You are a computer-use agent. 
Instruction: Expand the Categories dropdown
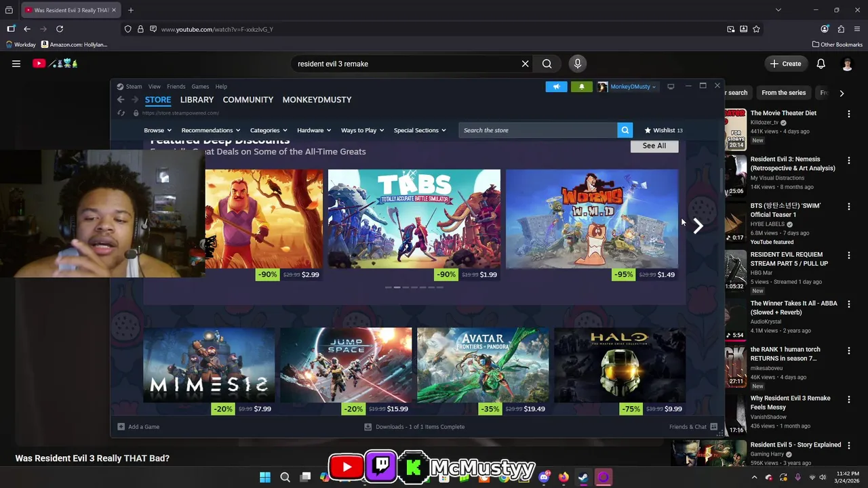pos(269,130)
